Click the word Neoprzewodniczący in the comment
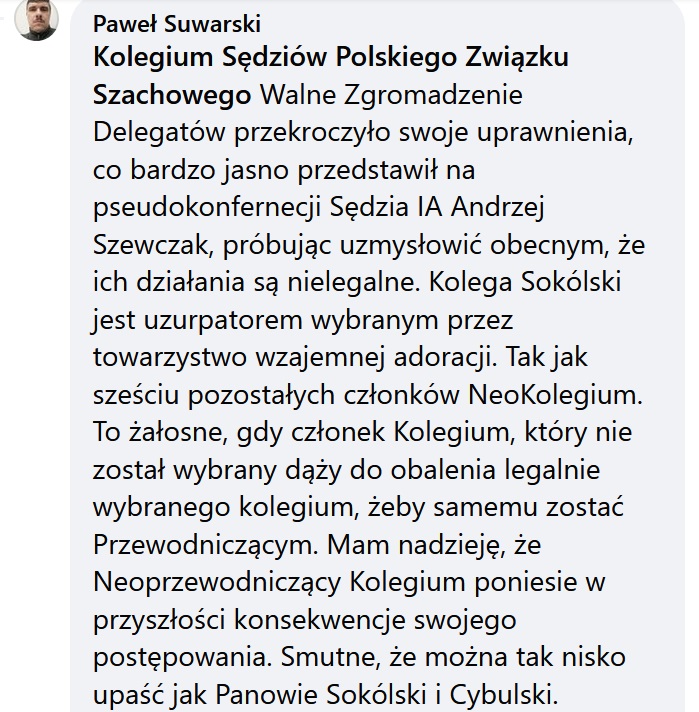Screen dimensions: 699x712 click(x=217, y=582)
